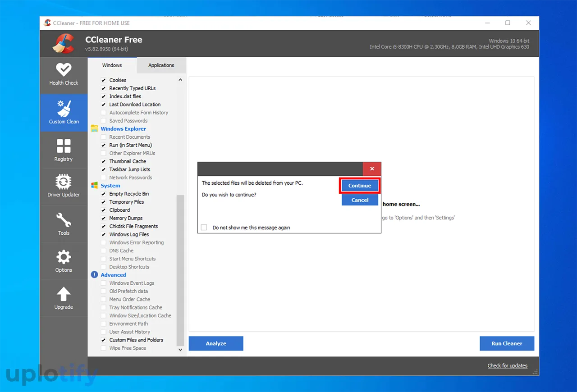The width and height of the screenshot is (577, 392).
Task: Enable Windows Error Reporting checkbox
Action: (x=104, y=242)
